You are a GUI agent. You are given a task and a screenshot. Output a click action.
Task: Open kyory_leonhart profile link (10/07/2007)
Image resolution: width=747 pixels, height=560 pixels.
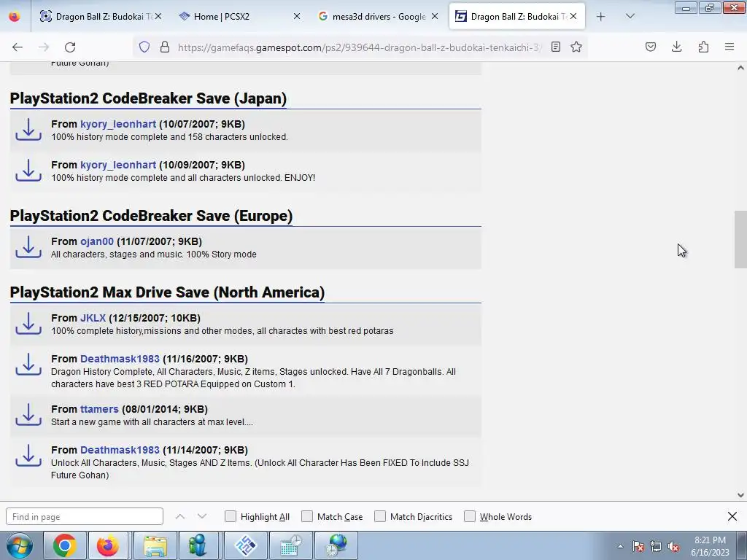coord(118,124)
